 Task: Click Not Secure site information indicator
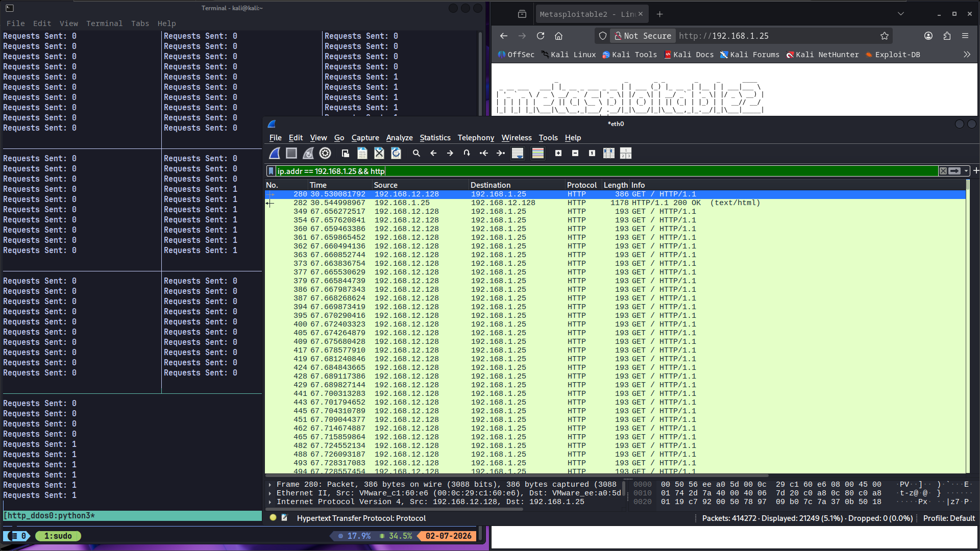(643, 36)
